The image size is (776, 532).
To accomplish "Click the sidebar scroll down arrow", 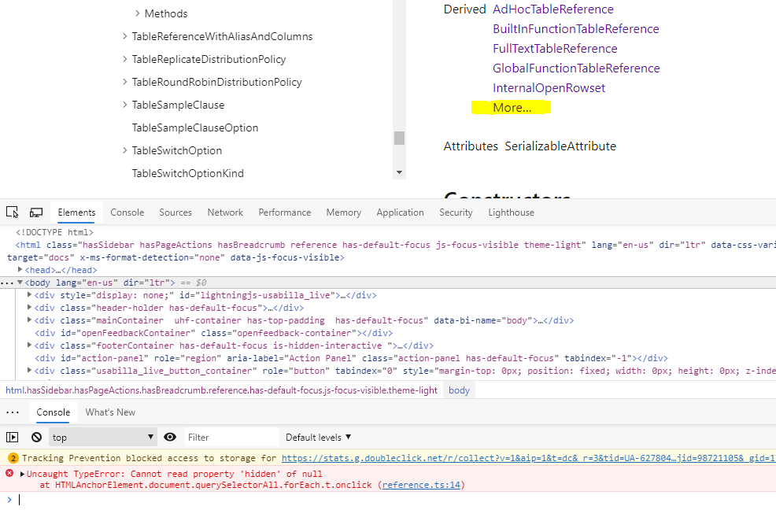I will [399, 172].
